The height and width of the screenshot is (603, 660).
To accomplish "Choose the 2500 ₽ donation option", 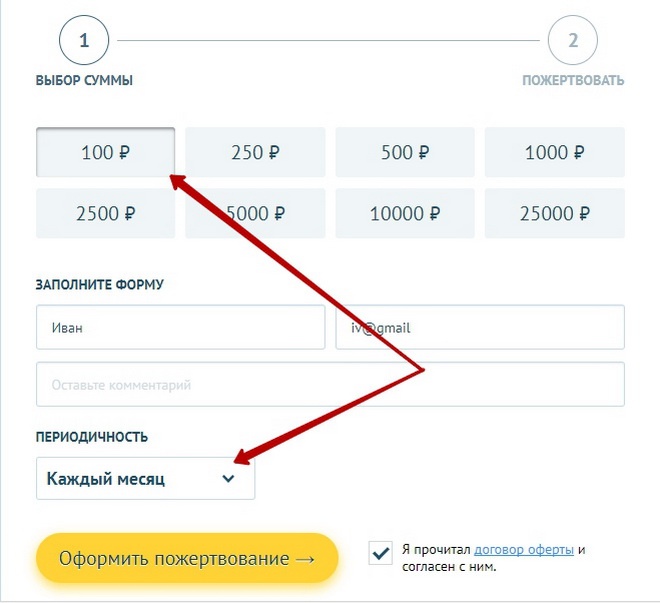I will pos(105,213).
